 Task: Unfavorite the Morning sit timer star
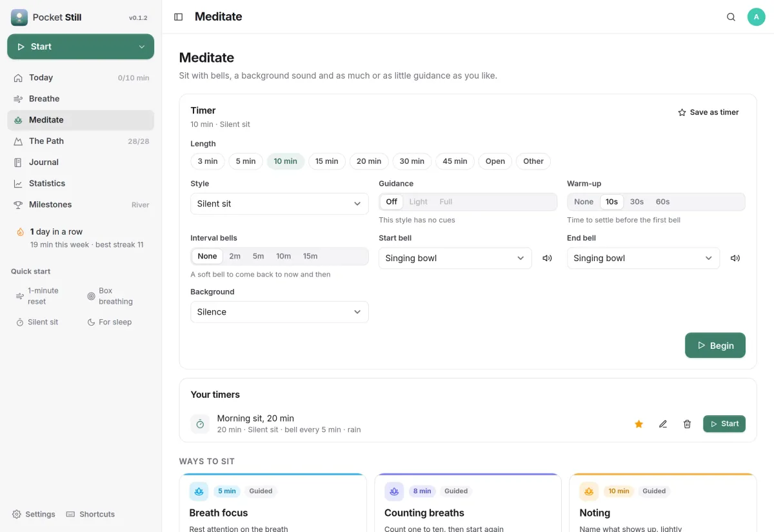pyautogui.click(x=639, y=424)
